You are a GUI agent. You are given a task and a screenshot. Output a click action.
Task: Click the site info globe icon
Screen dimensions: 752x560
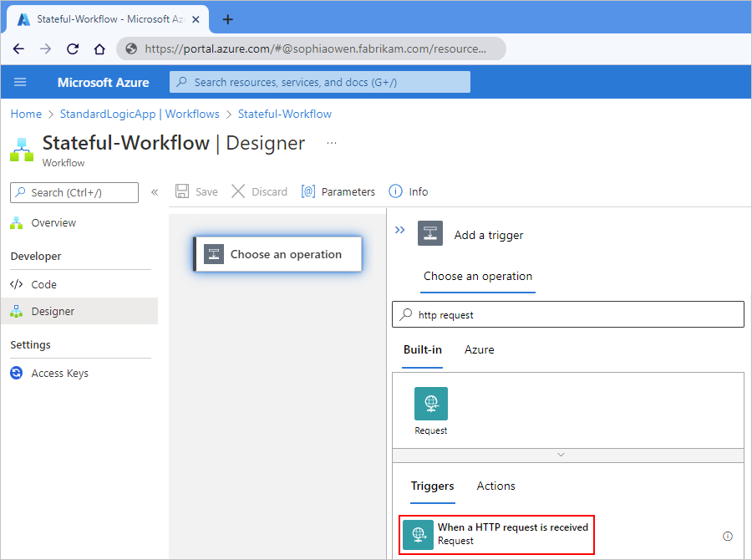tap(131, 48)
